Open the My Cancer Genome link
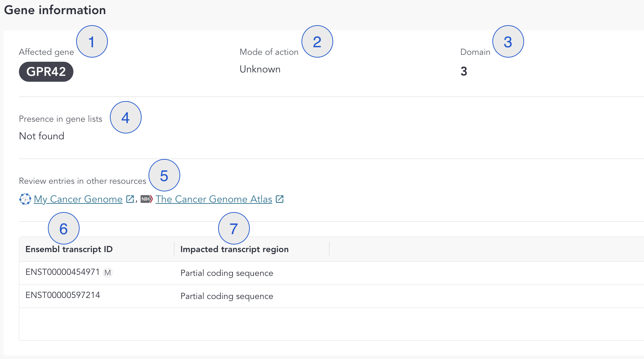 coord(78,199)
